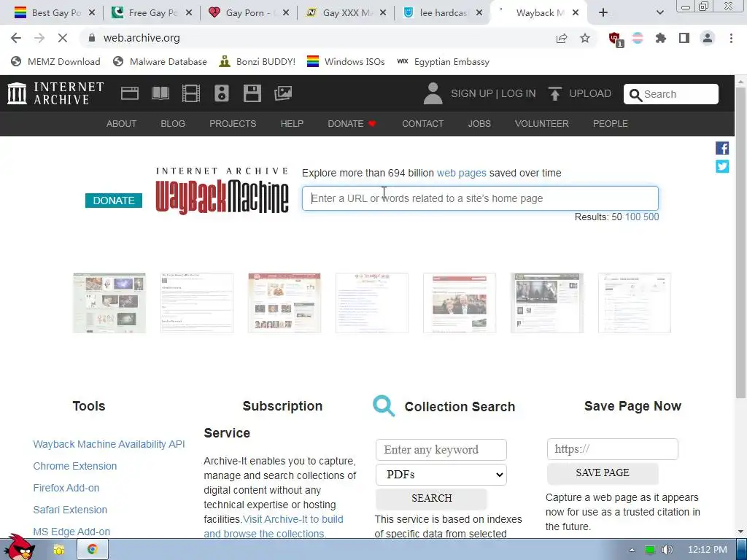Click the Internet Archive logo

(55, 93)
